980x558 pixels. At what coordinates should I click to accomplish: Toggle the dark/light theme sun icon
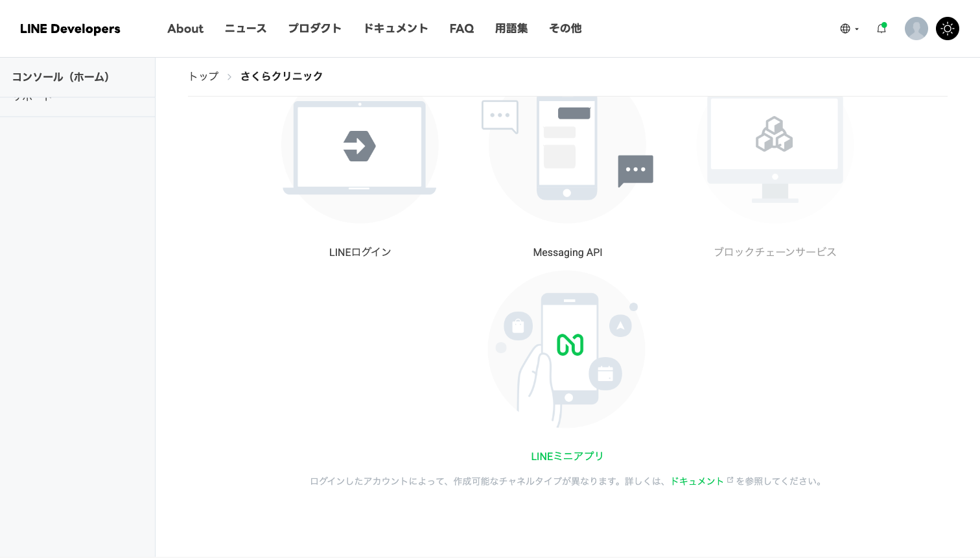tap(948, 29)
